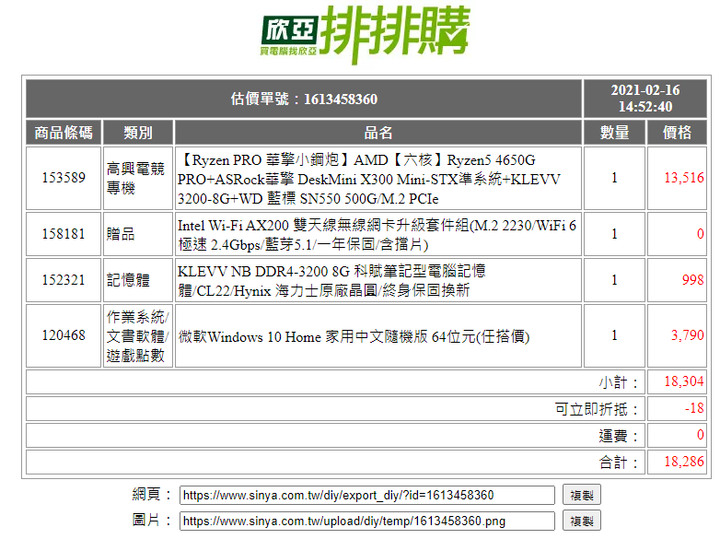Click the discount value -18
This screenshot has height=539, width=720.
pos(694,408)
